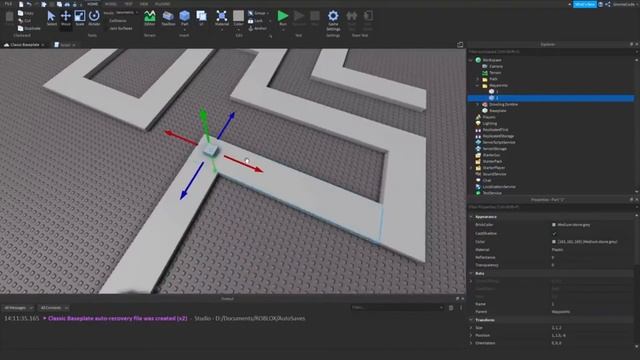Select Terrain in Explorer
The width and height of the screenshot is (640, 360).
pos(495,73)
